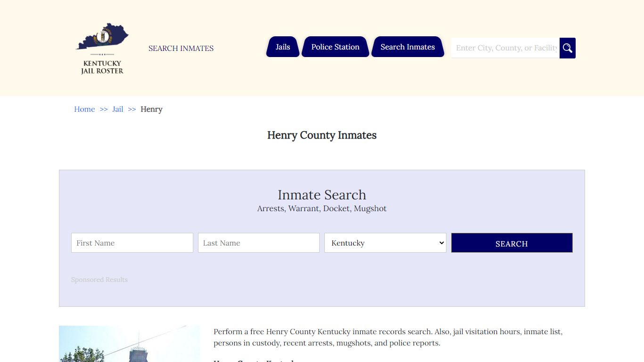Click the magnifier search icon button

[568, 48]
